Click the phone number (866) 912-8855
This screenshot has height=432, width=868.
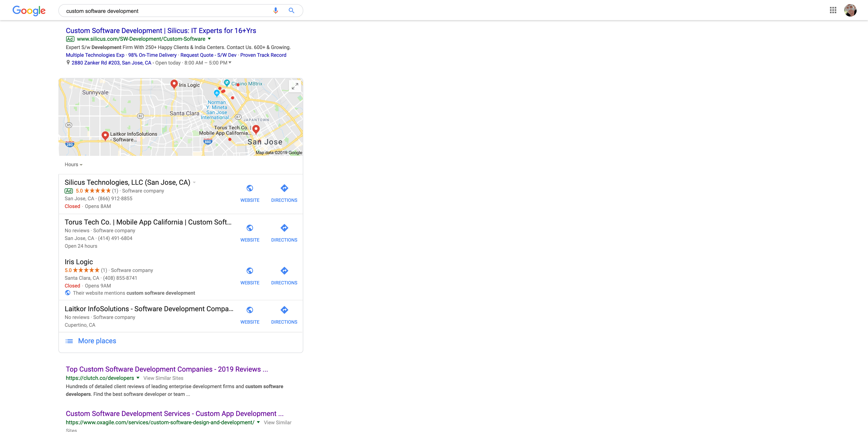115,199
